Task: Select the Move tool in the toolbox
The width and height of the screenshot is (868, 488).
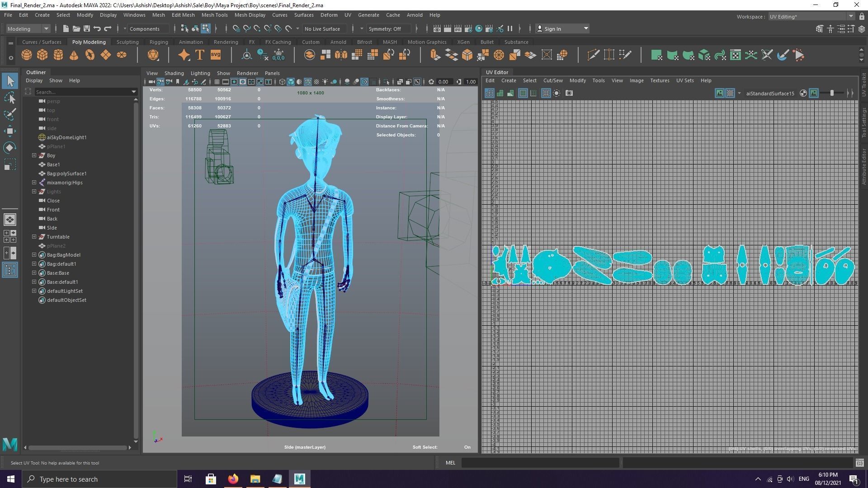Action: tap(10, 131)
